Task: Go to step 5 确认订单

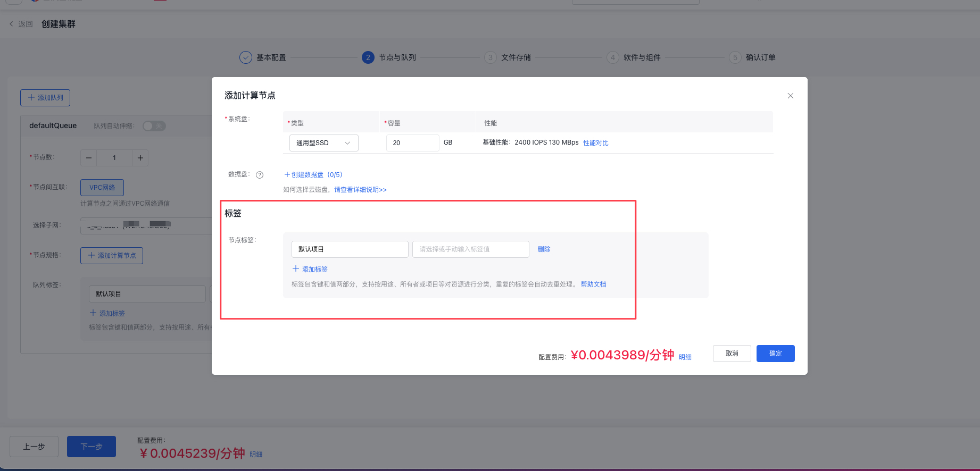Action: [x=752, y=57]
